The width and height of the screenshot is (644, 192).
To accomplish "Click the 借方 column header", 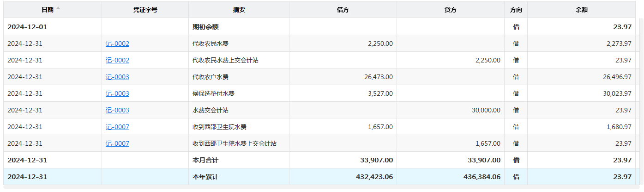I will point(343,10).
